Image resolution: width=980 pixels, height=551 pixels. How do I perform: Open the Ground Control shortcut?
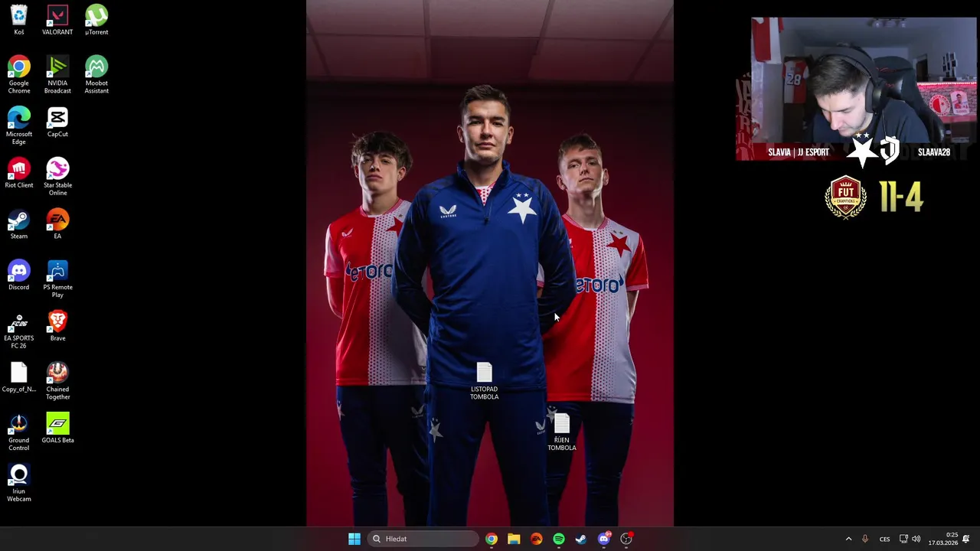(19, 432)
